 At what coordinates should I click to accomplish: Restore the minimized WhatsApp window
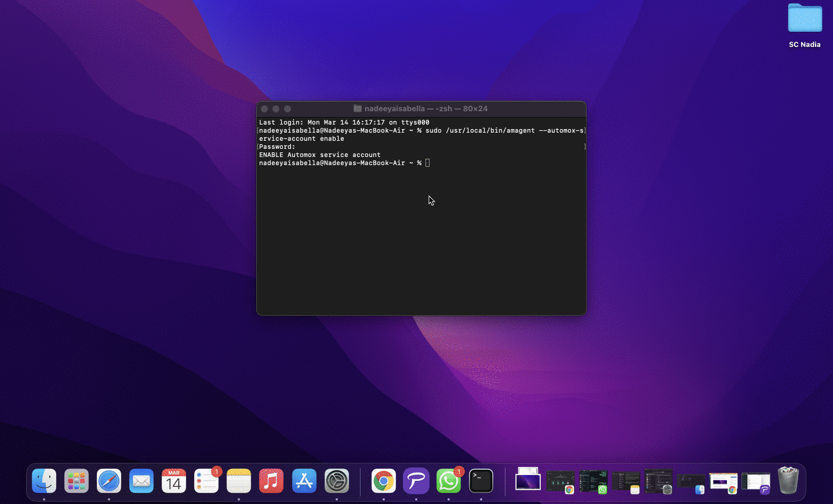[x=593, y=481]
